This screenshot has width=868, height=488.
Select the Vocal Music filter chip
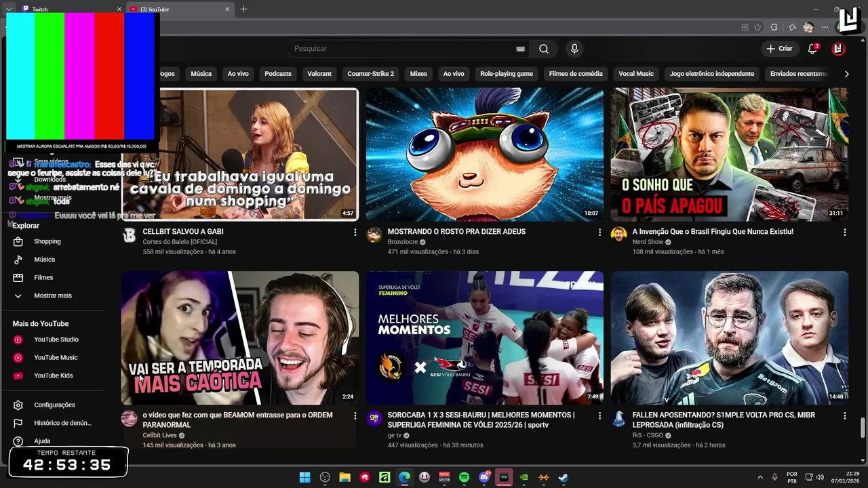point(636,74)
